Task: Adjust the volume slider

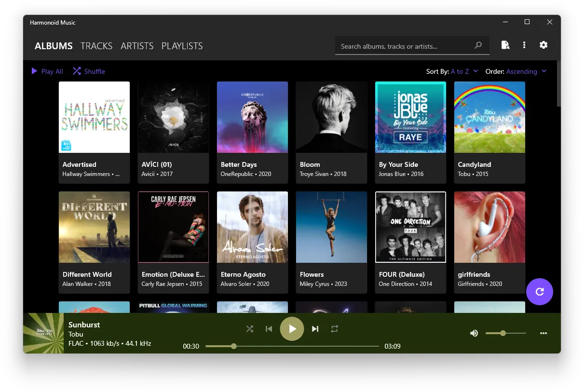Action: [505, 333]
